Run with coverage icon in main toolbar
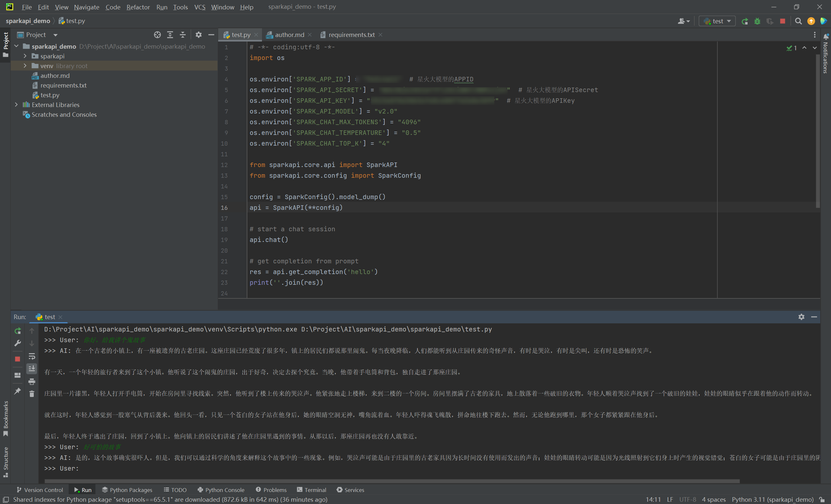The image size is (831, 504). [x=770, y=21]
